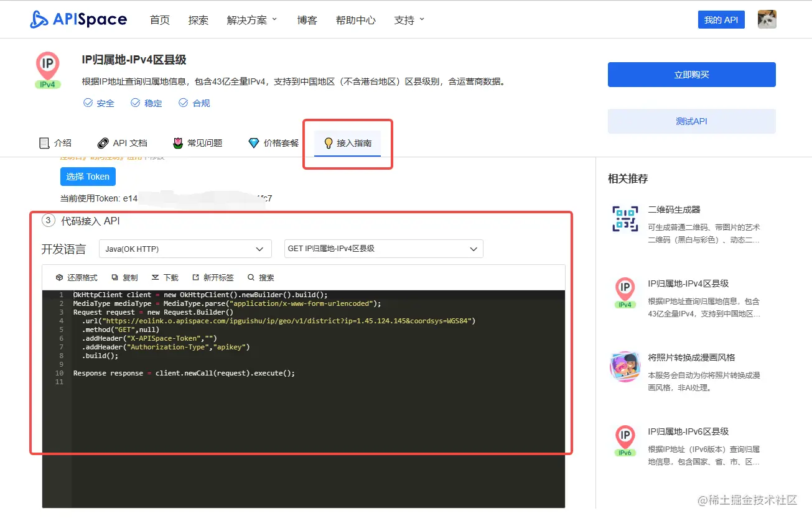The width and height of the screenshot is (812, 521).
Task: Click code line 6 X-APISpace-Token header
Action: pyautogui.click(x=149, y=338)
